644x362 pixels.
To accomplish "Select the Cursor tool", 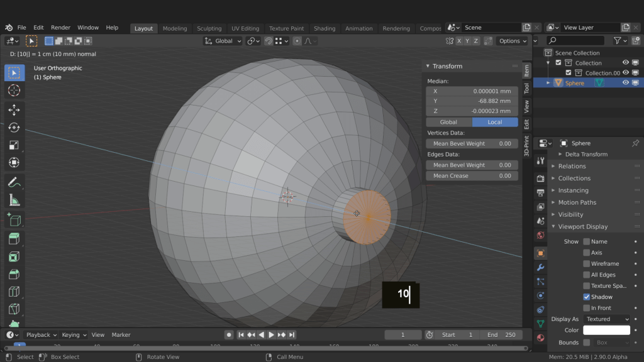I will [14, 90].
